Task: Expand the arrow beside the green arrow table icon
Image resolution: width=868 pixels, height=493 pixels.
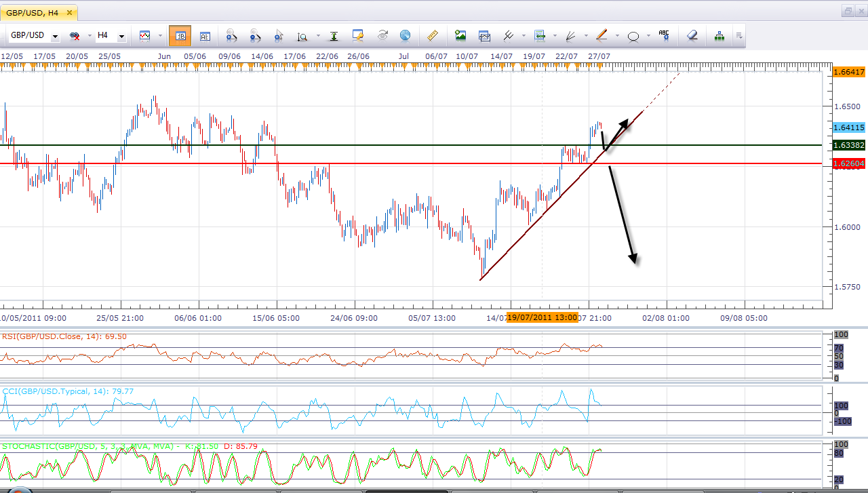Action: click(555, 36)
